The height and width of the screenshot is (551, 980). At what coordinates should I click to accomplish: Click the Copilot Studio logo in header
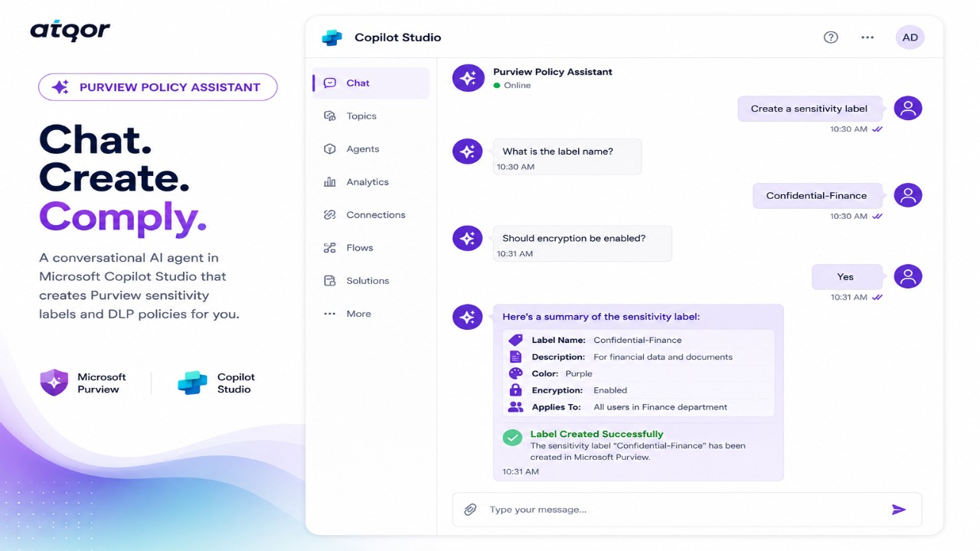[x=332, y=37]
